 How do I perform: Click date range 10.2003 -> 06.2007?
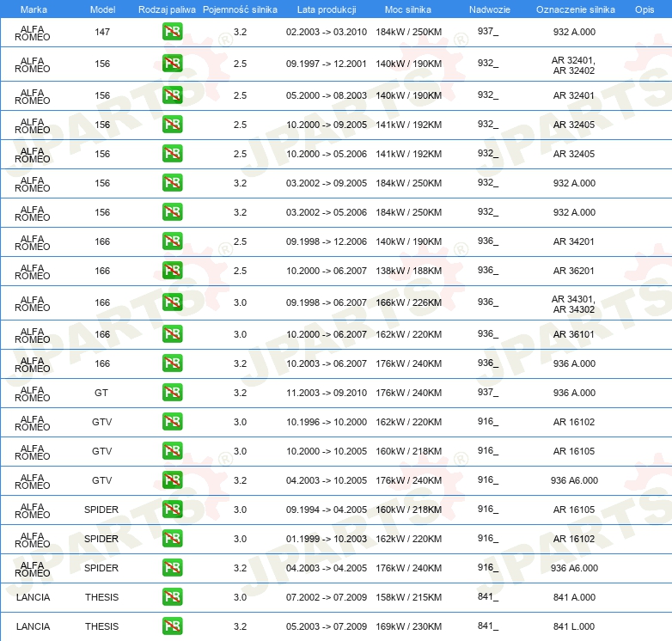327,363
